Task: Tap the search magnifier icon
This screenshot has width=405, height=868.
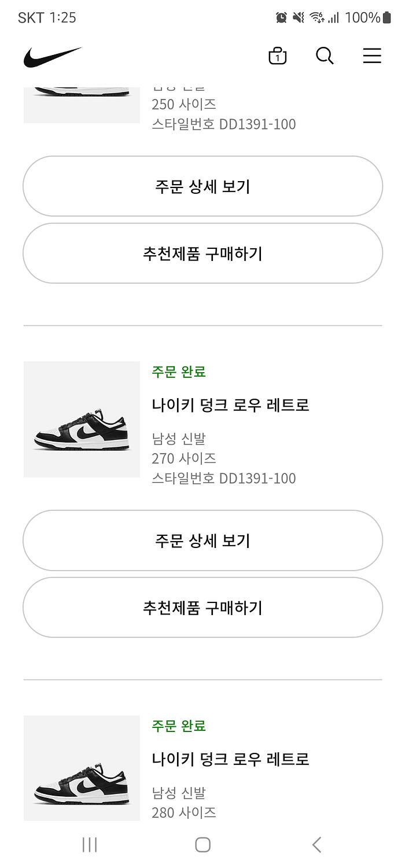Action: [x=325, y=56]
